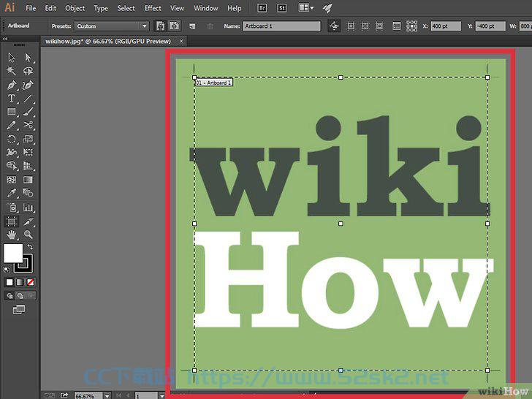Open the Select menu
532x399 pixels.
tap(126, 8)
